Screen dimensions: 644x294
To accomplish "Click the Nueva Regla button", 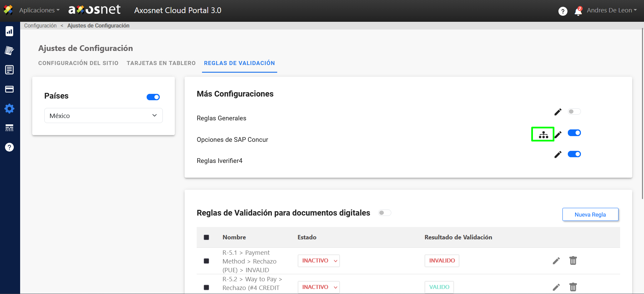I will pyautogui.click(x=590, y=215).
